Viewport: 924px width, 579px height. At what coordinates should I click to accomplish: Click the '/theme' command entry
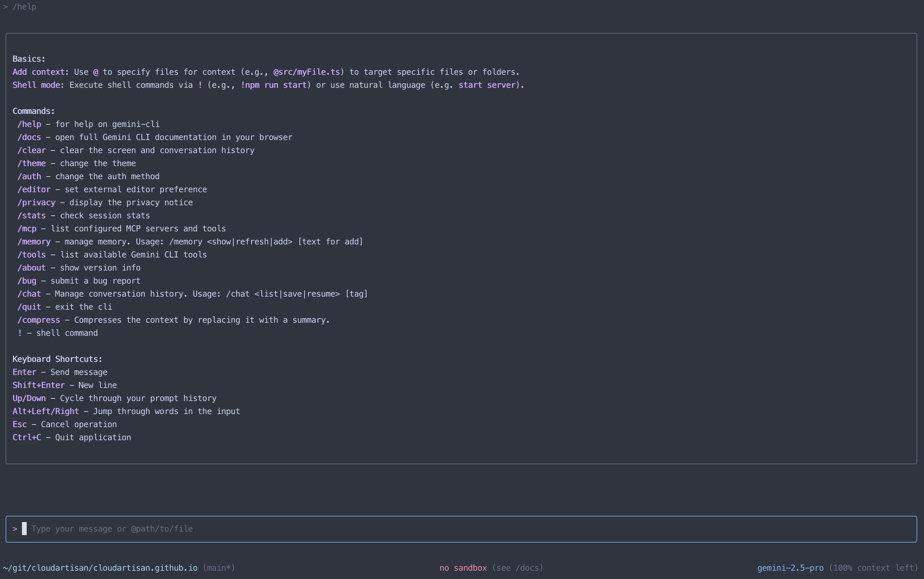click(x=77, y=163)
